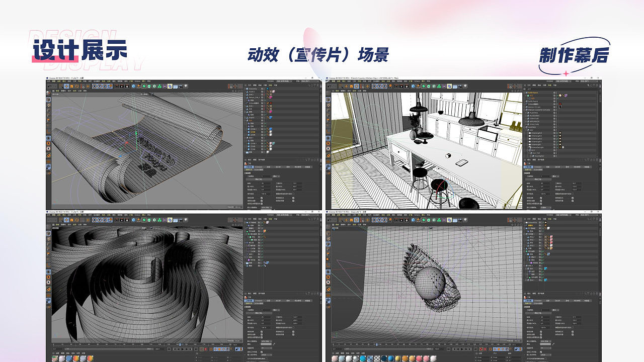Click Render View icon in kitchen window toolbar
644x362 pixels.
pos(396,86)
